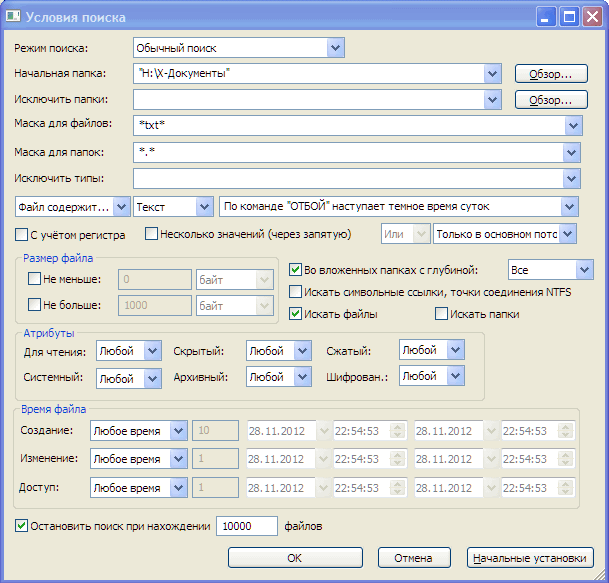Enable the 'С учётом регистра' checkbox
Screen dimensions: 609x583
(23, 235)
